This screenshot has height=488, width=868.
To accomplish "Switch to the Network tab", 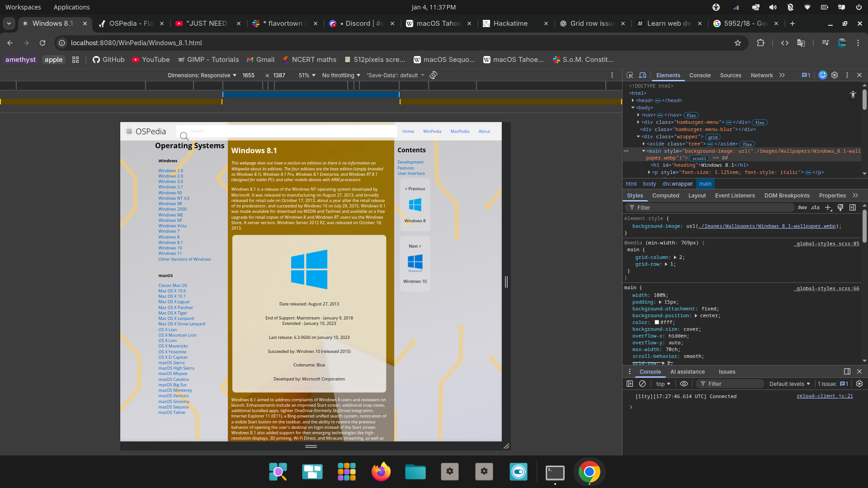I will [761, 75].
